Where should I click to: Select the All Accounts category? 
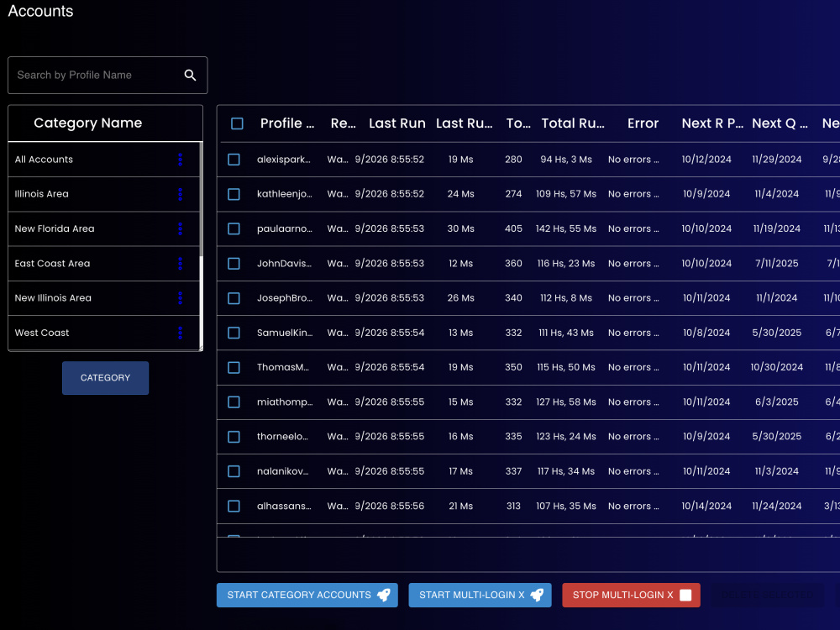[x=104, y=159]
